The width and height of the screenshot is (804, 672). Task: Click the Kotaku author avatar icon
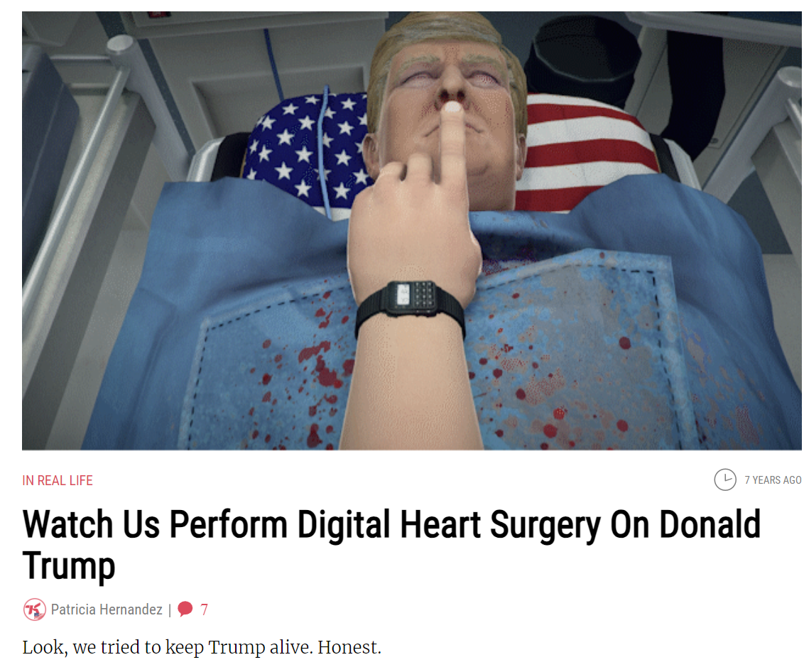34,609
